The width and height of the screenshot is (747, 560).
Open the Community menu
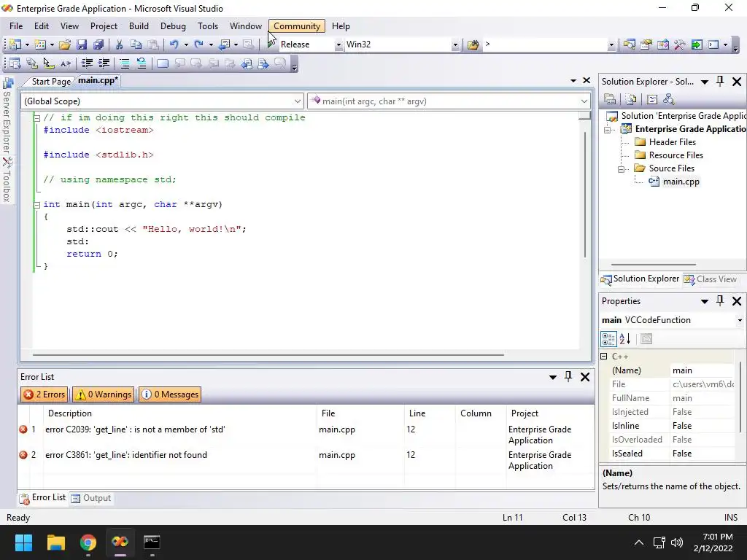click(297, 26)
